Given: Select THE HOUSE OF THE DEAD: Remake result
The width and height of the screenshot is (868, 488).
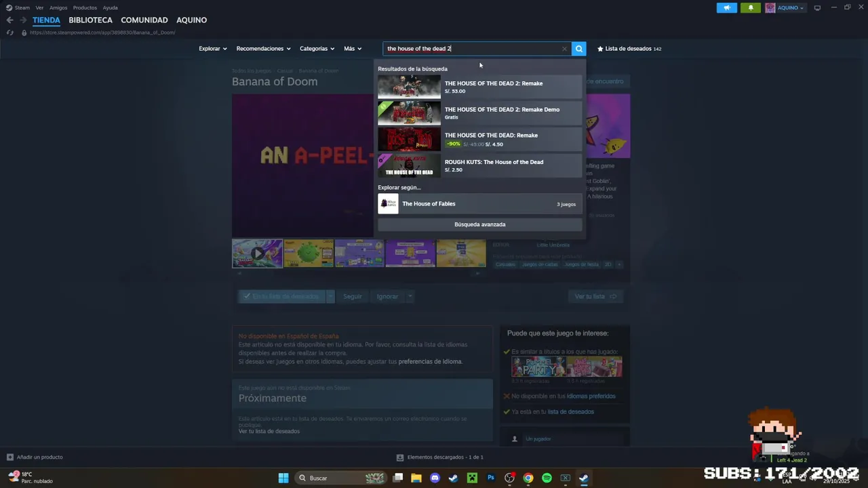Looking at the screenshot, I should click(479, 139).
